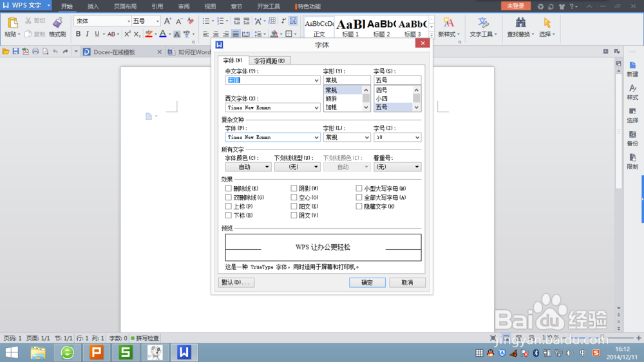This screenshot has width=644, height=362.
Task: Enable the hollow 空心 checkbox
Action: pos(294,197)
